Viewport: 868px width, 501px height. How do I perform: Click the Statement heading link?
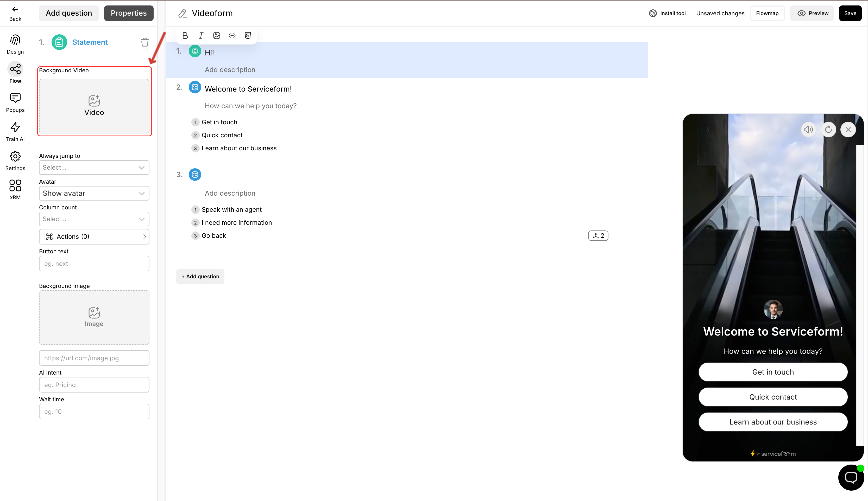coord(90,42)
